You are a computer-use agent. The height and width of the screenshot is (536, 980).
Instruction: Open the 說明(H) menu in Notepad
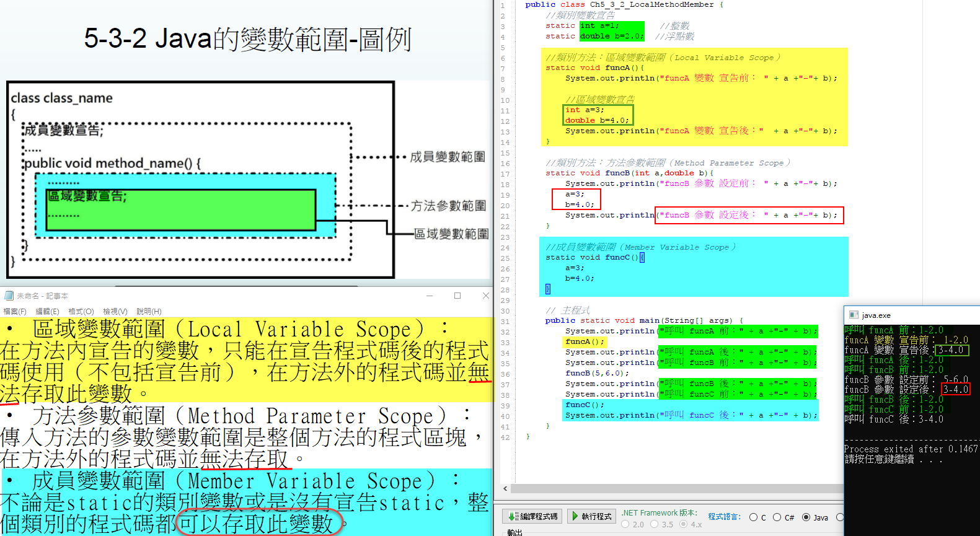point(149,312)
